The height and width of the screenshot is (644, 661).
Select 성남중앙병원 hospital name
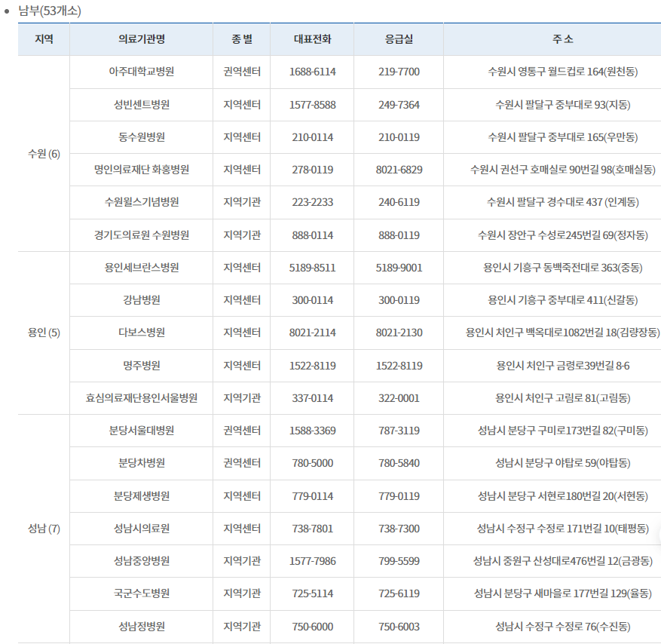coord(141,560)
